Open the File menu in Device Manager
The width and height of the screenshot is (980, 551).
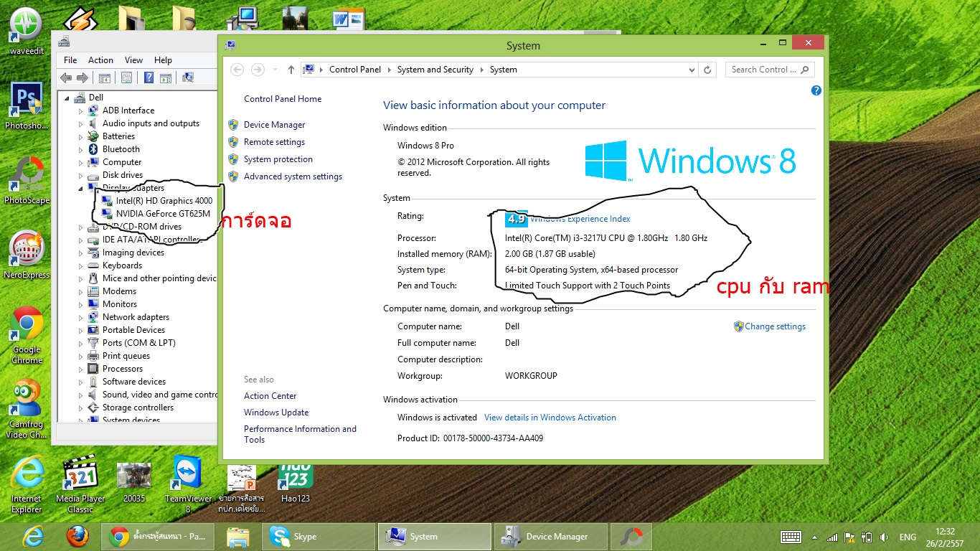click(x=70, y=60)
